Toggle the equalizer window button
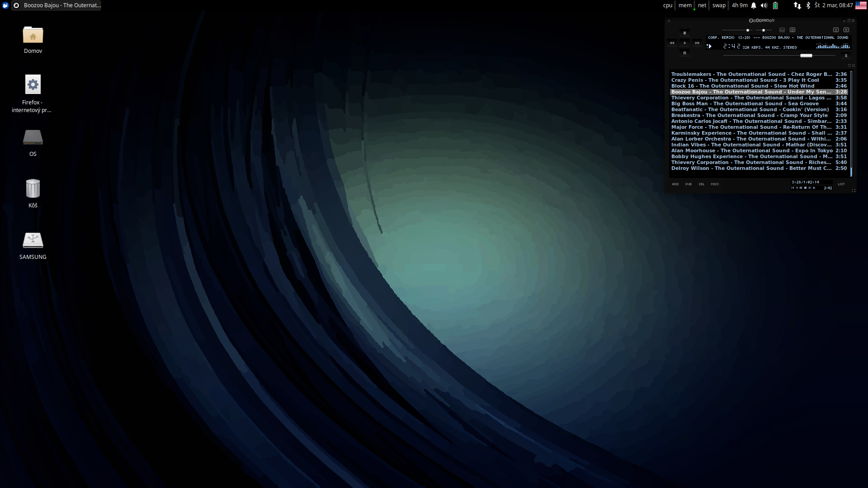 782,30
